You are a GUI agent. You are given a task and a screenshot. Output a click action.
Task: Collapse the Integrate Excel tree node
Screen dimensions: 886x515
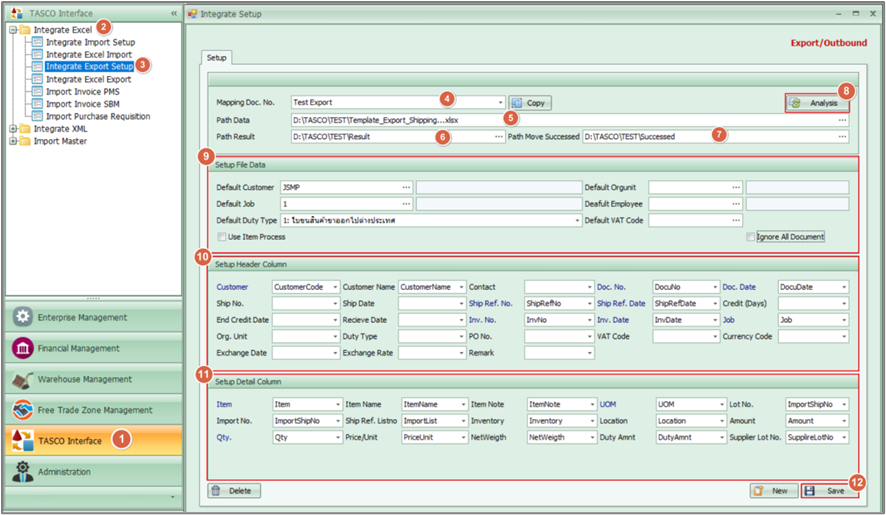tap(12, 30)
